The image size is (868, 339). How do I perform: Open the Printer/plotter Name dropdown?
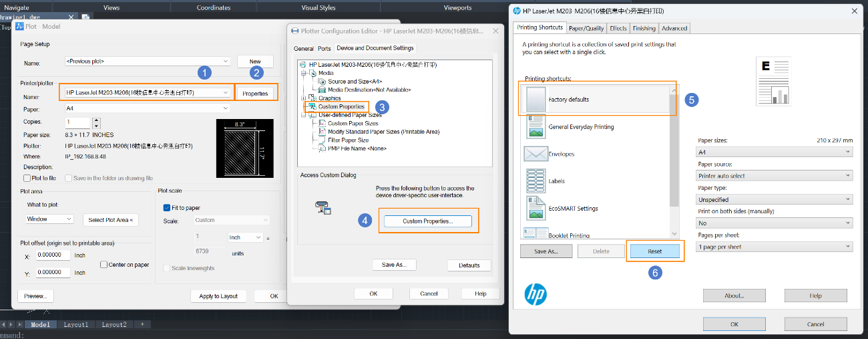coord(226,92)
